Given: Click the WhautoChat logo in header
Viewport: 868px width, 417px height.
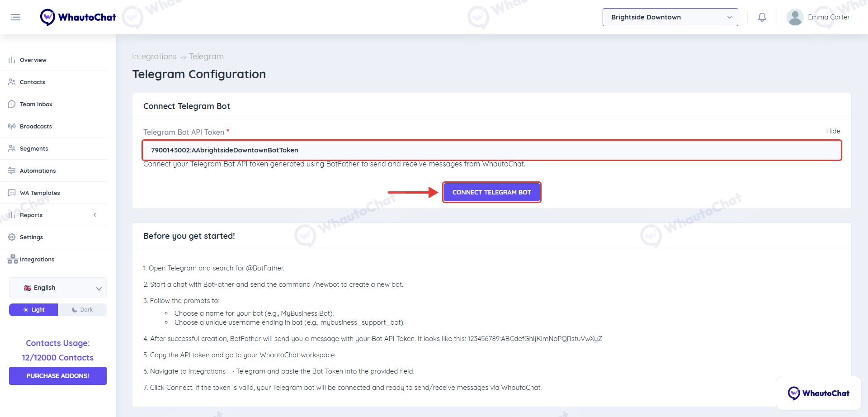Looking at the screenshot, I should tap(78, 17).
